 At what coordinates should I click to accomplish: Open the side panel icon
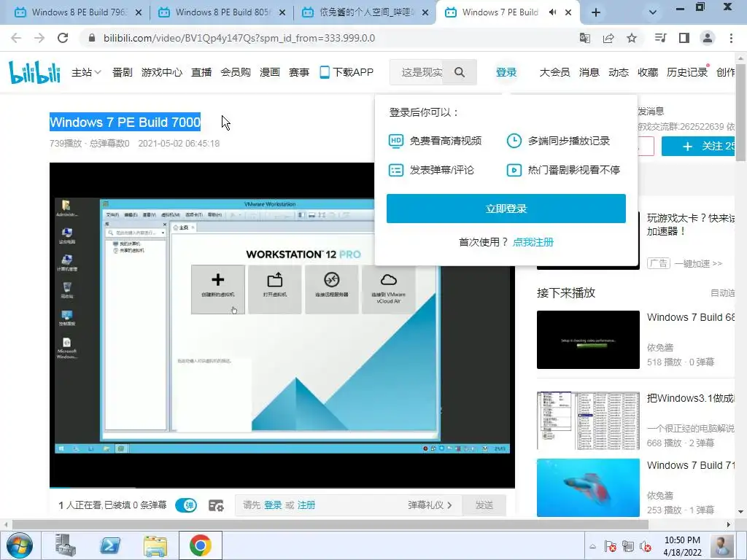pos(684,38)
